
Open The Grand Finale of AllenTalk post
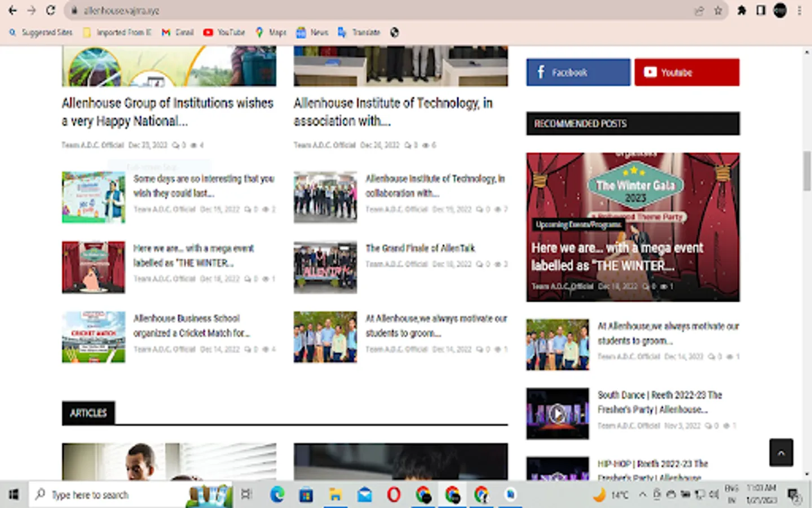[420, 248]
